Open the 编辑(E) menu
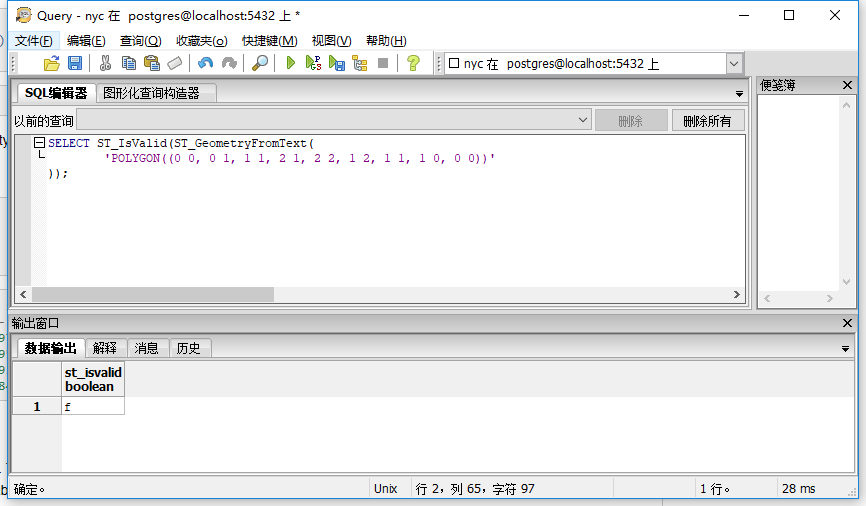The height and width of the screenshot is (506, 866). 86,41
